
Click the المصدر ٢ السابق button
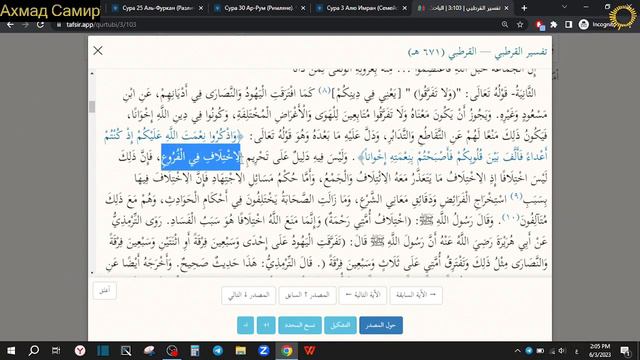point(307,295)
